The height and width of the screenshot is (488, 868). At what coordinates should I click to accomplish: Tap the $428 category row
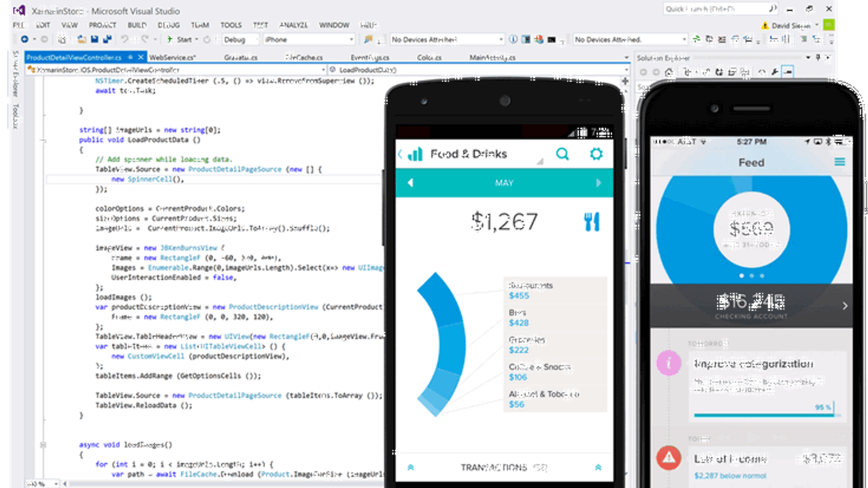click(x=555, y=317)
